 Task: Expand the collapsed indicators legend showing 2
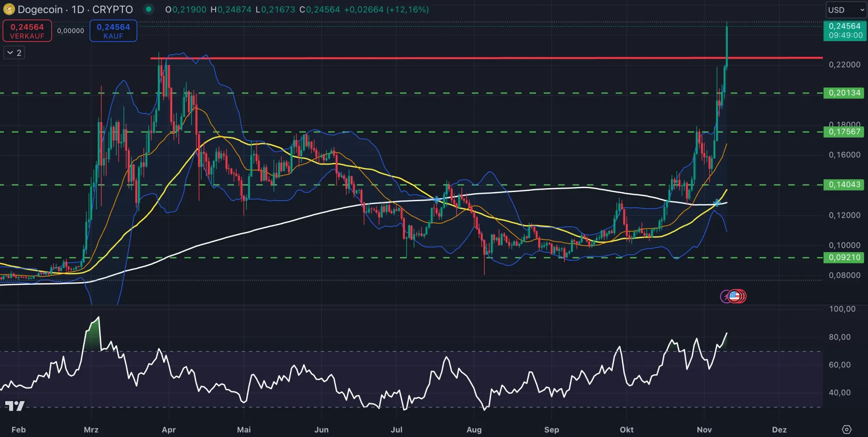(x=14, y=53)
